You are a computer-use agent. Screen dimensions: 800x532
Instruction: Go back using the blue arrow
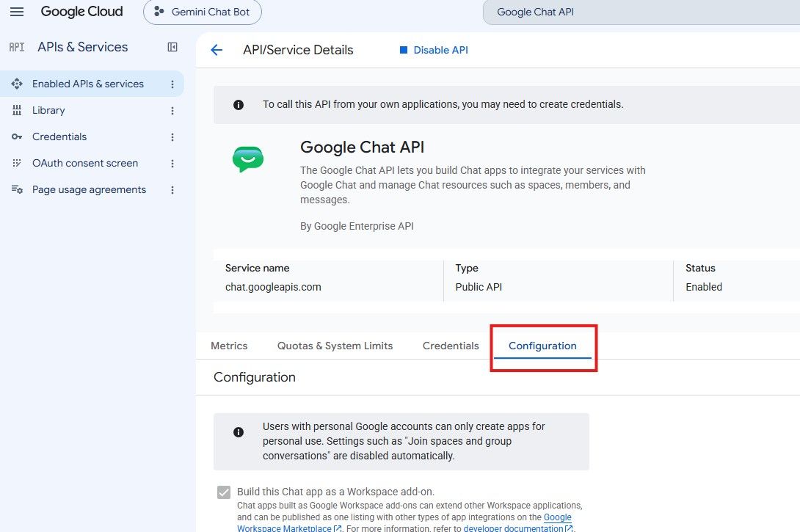pyautogui.click(x=217, y=50)
